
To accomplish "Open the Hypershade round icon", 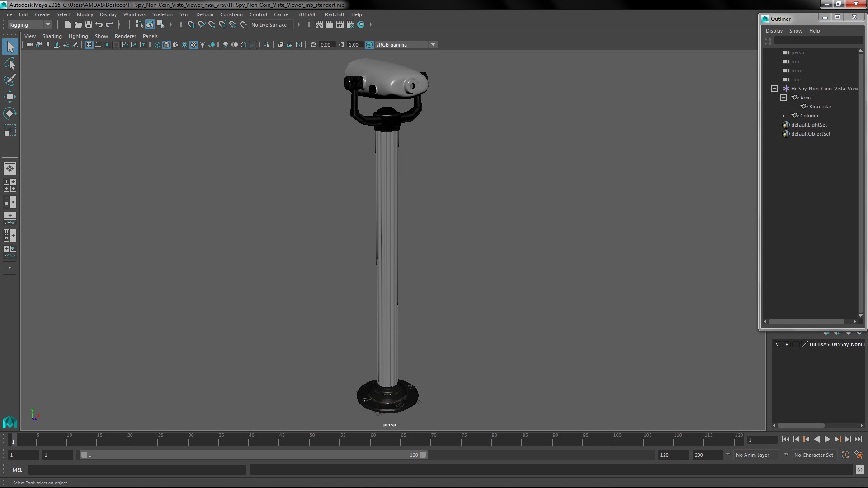I will [x=361, y=25].
